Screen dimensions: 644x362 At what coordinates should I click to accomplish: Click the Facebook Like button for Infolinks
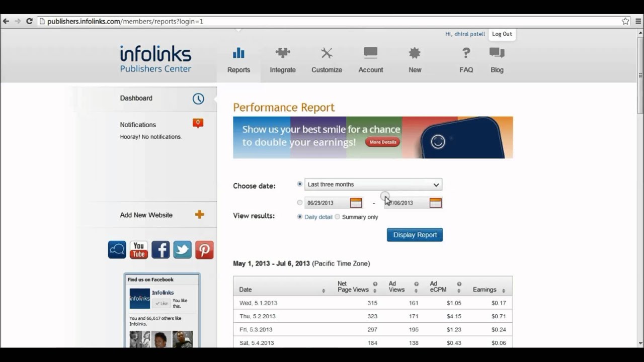(x=162, y=303)
